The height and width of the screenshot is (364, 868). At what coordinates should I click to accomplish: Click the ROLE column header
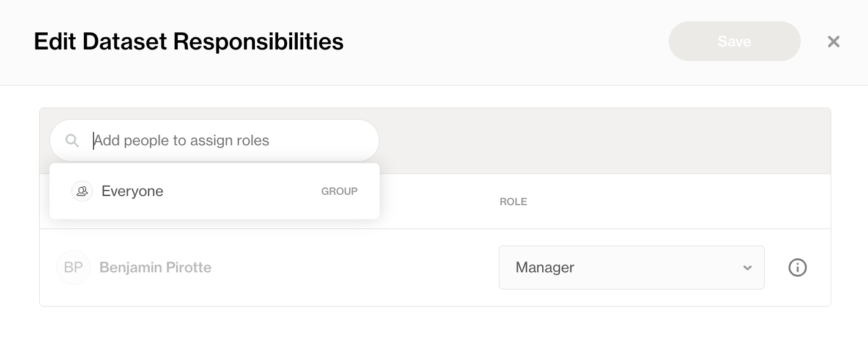pos(513,202)
